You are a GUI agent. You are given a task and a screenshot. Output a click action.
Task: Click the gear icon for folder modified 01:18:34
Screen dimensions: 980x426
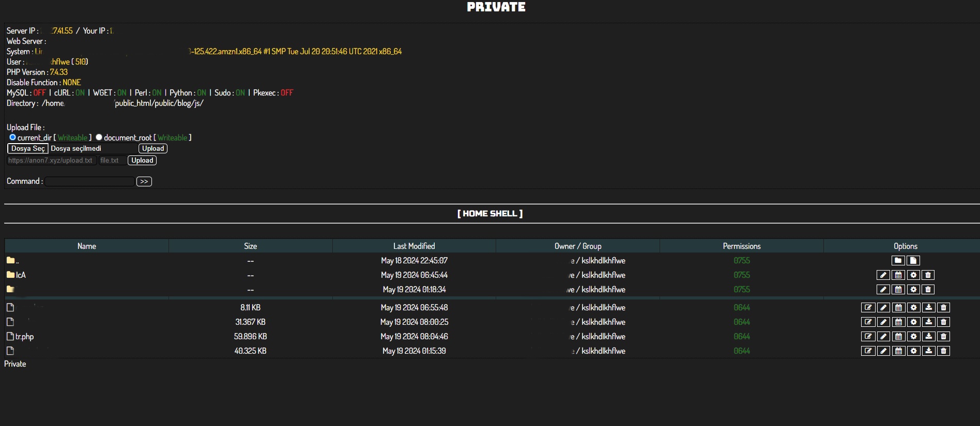tap(913, 290)
